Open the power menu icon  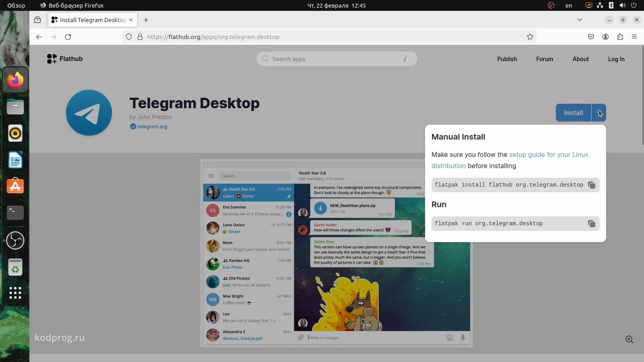tap(634, 5)
